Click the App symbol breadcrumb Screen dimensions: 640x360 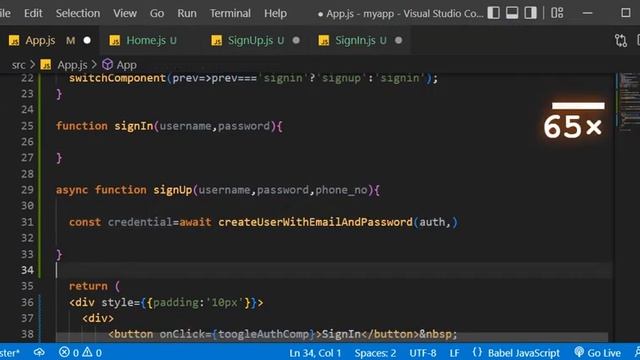tap(127, 65)
